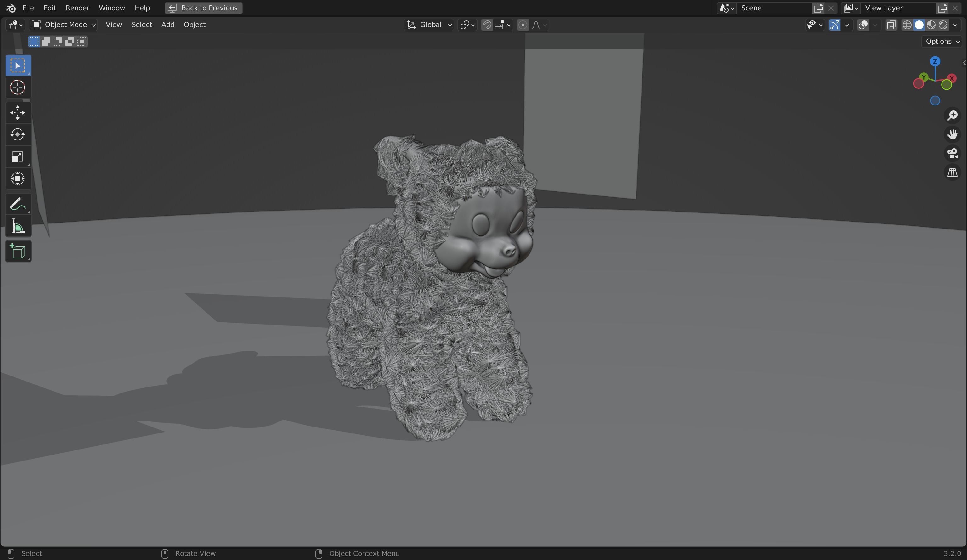The height and width of the screenshot is (560, 967).
Task: Set selection mode to Intersect
Action: point(82,42)
